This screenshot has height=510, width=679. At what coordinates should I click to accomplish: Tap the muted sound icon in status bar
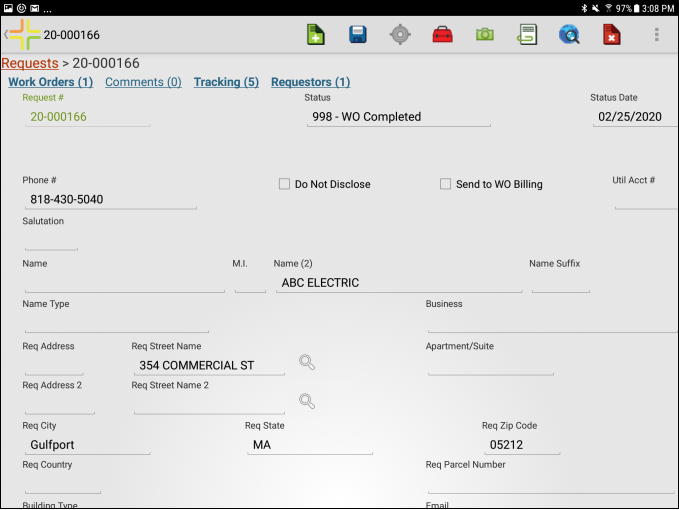[596, 8]
